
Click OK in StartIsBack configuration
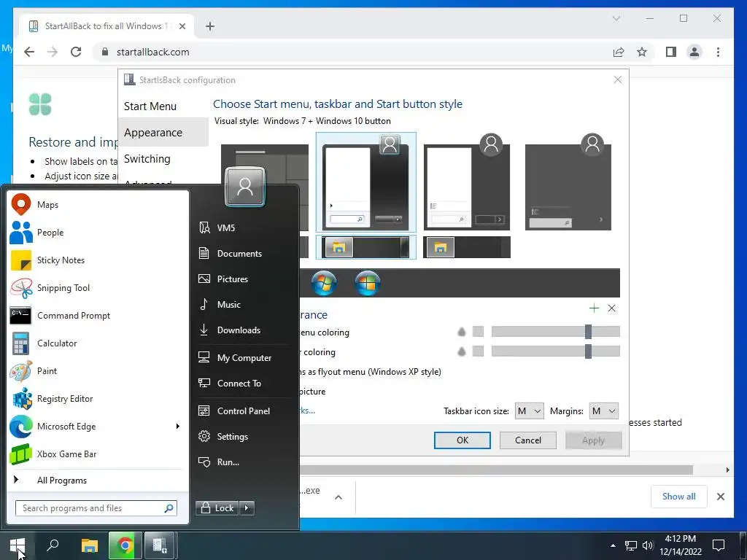(x=462, y=440)
